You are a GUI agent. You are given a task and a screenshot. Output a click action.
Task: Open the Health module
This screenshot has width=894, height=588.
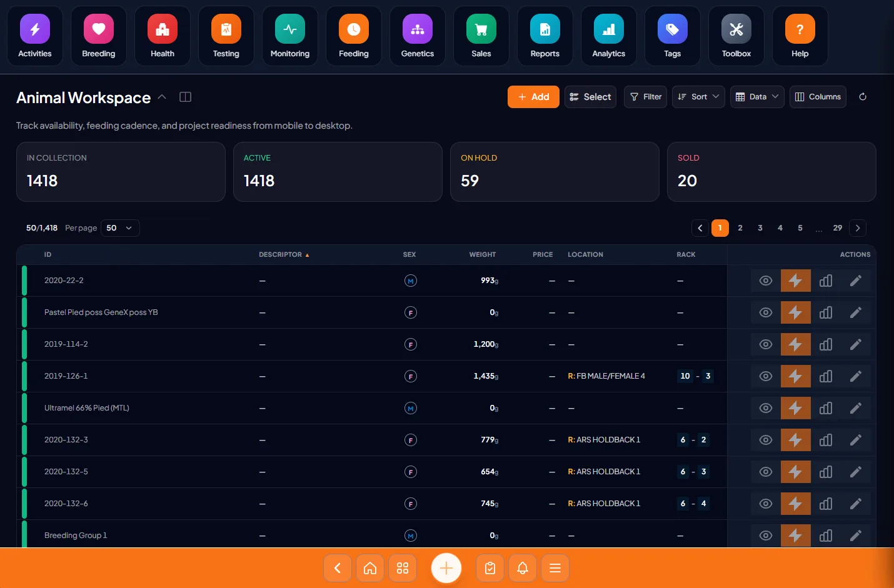(163, 36)
